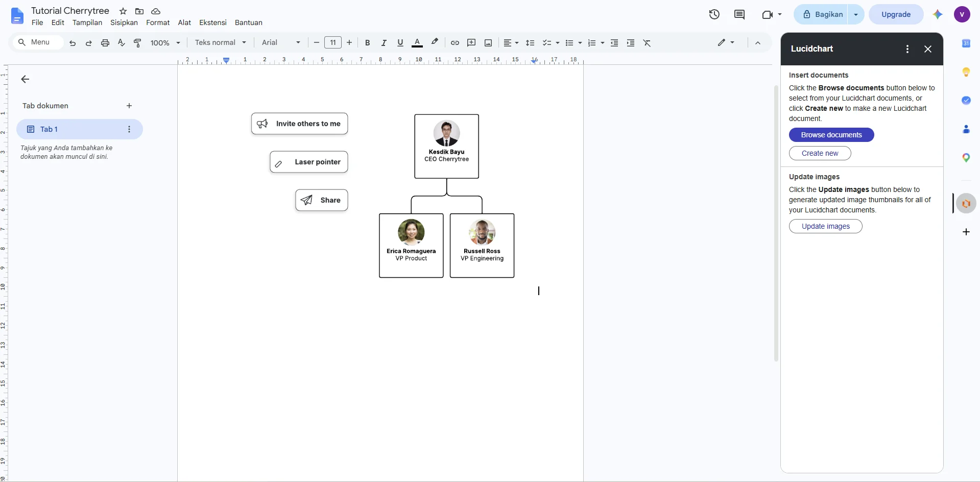Insert an image from the toolbar

coord(488,43)
